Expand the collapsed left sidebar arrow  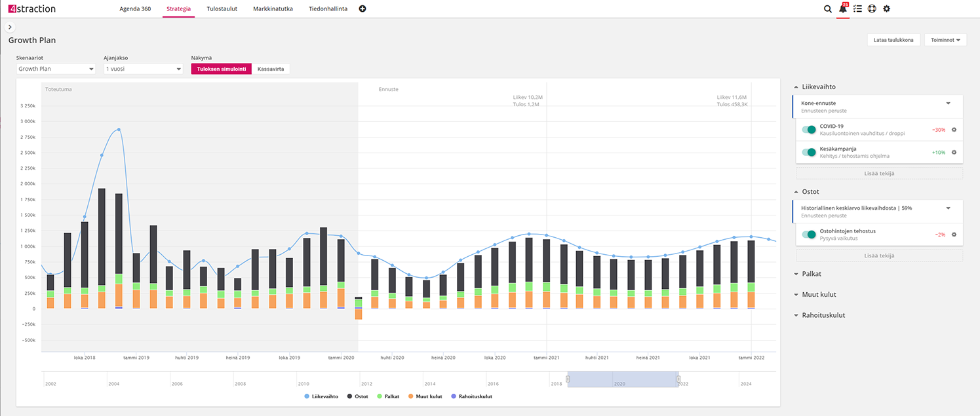click(10, 27)
